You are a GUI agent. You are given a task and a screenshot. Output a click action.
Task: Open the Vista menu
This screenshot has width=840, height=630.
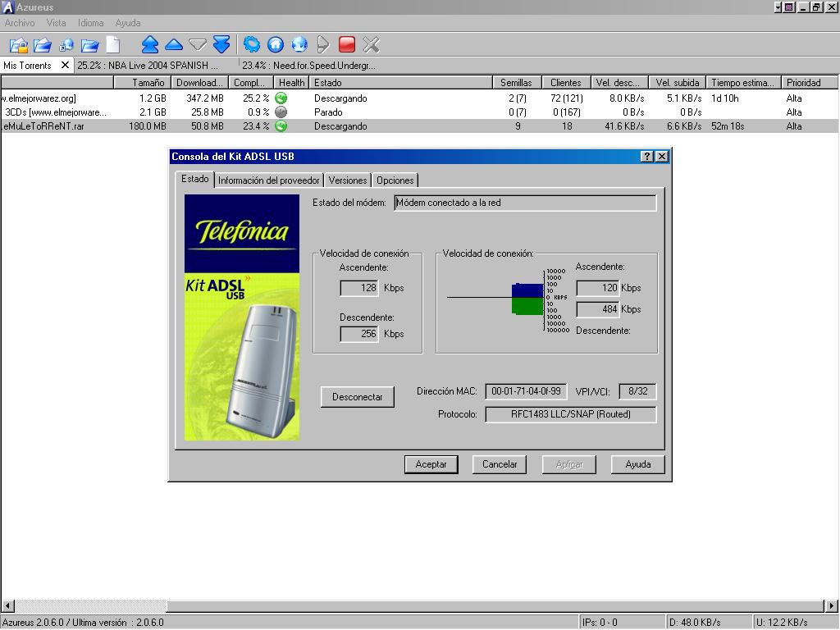point(57,23)
